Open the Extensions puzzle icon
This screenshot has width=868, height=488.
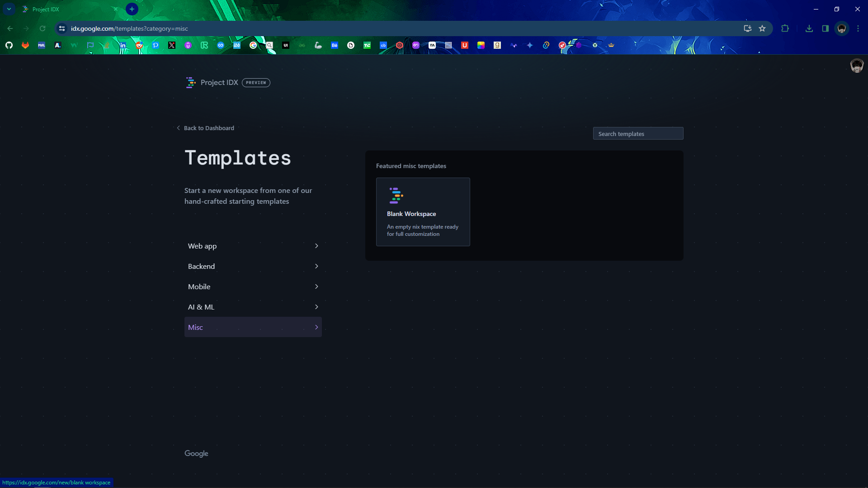785,28
